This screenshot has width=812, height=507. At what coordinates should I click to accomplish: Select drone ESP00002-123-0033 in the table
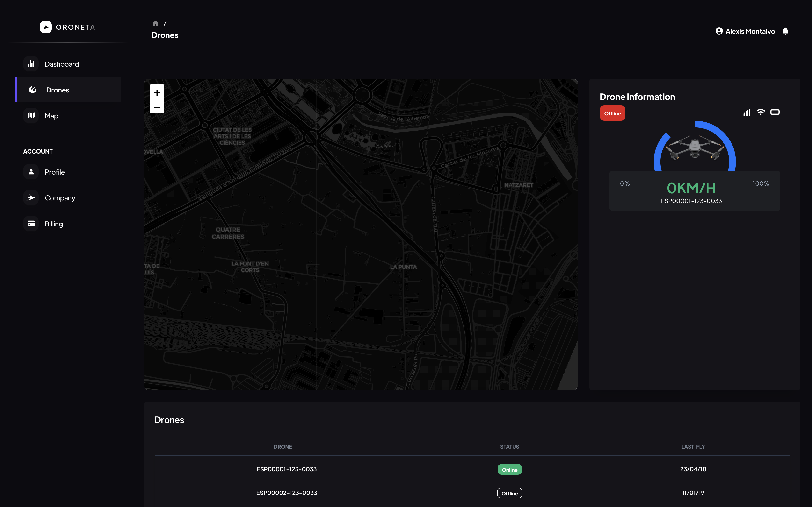(287, 493)
